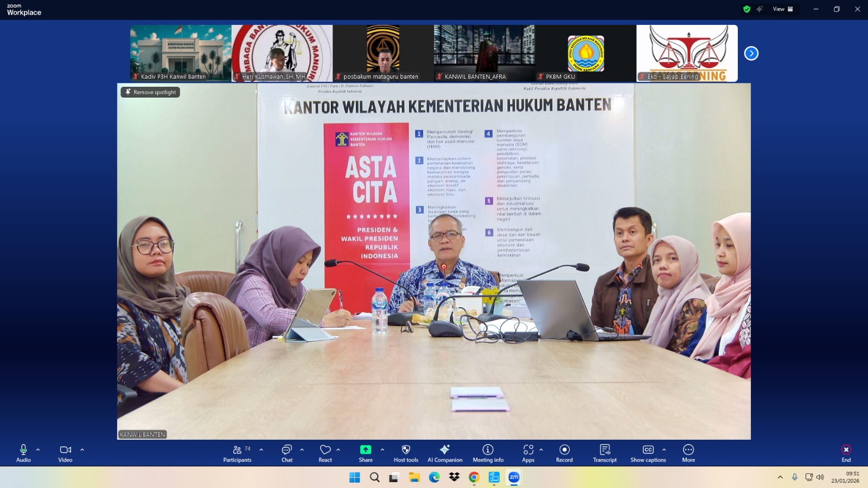This screenshot has width=868, height=488.
Task: Open the More options menu
Action: click(x=688, y=453)
